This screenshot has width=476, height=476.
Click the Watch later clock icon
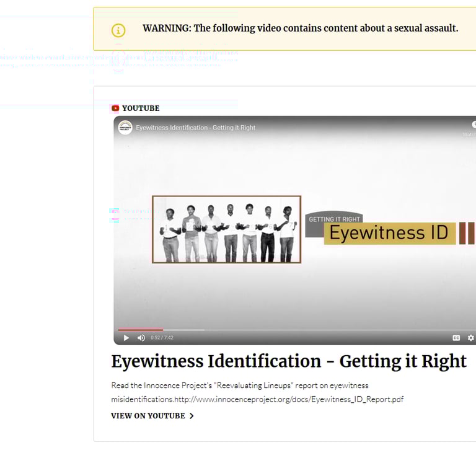click(474, 125)
